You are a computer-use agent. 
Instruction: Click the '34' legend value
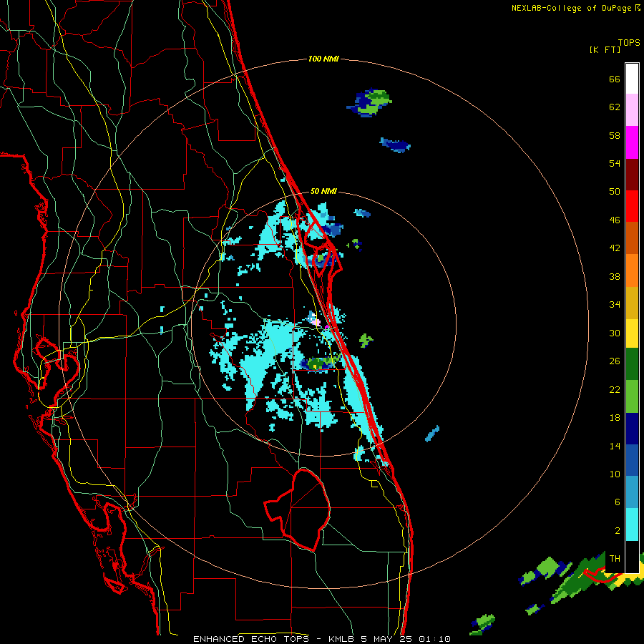click(x=615, y=305)
